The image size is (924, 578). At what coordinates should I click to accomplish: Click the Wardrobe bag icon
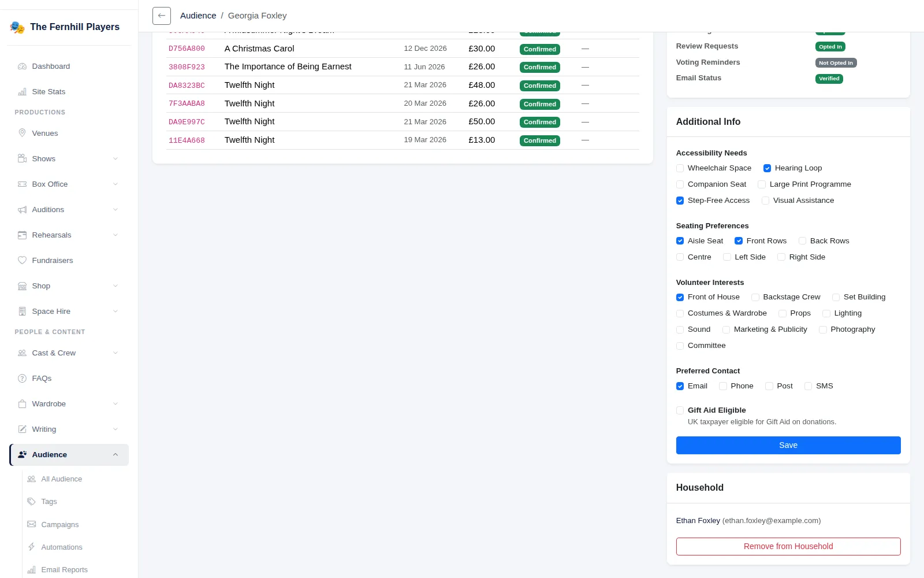[22, 404]
